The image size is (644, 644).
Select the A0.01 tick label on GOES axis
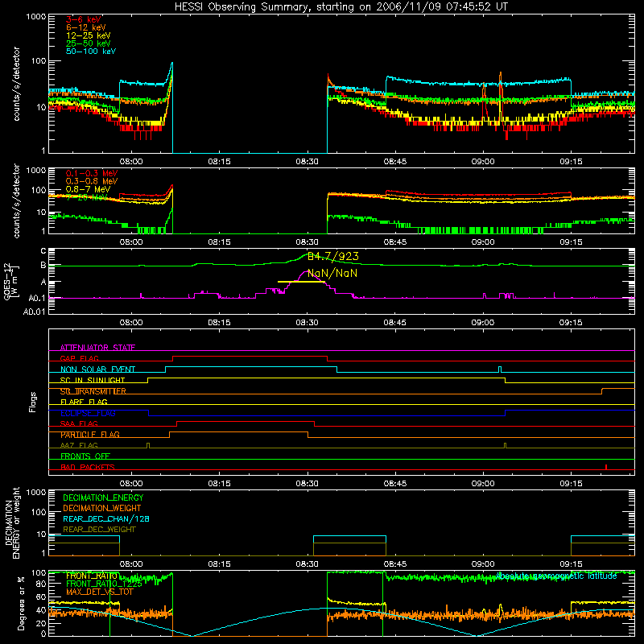pos(35,312)
